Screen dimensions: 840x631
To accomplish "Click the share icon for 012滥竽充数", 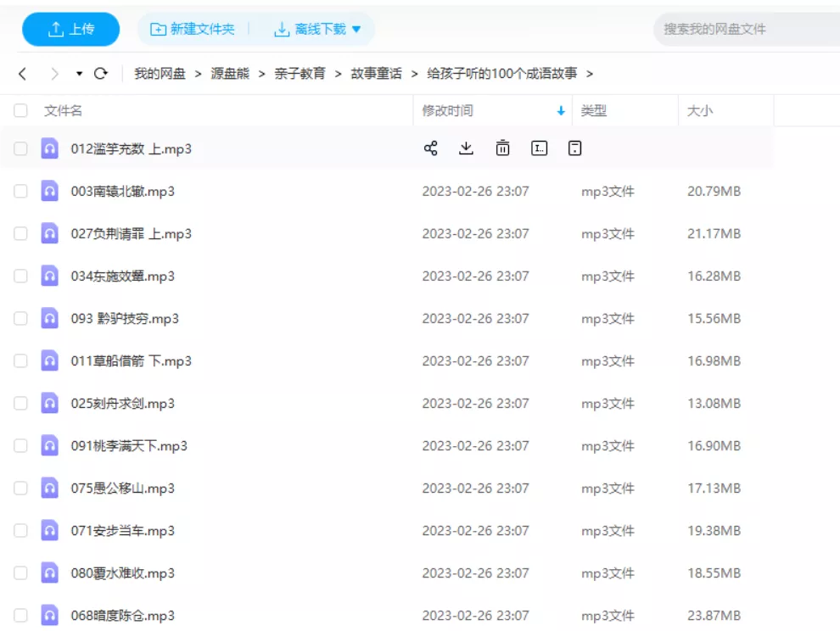I will (x=430, y=148).
